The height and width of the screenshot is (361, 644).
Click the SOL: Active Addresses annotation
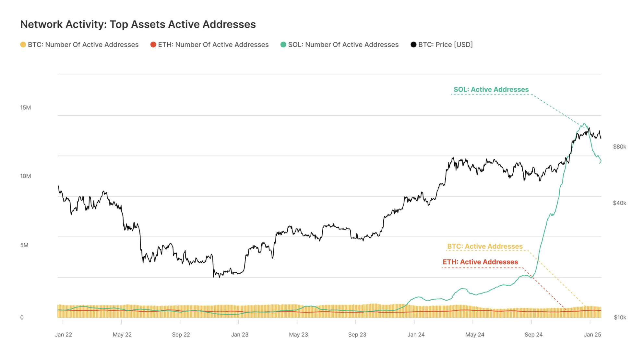pos(491,90)
